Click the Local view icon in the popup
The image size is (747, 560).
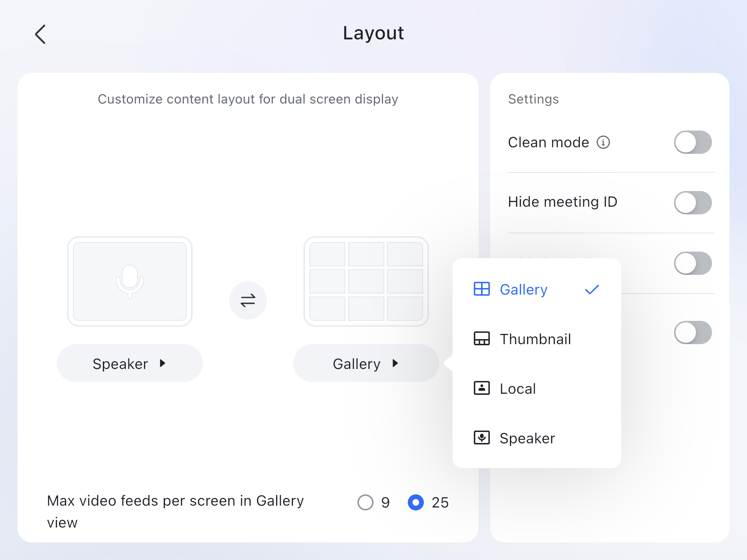(482, 388)
